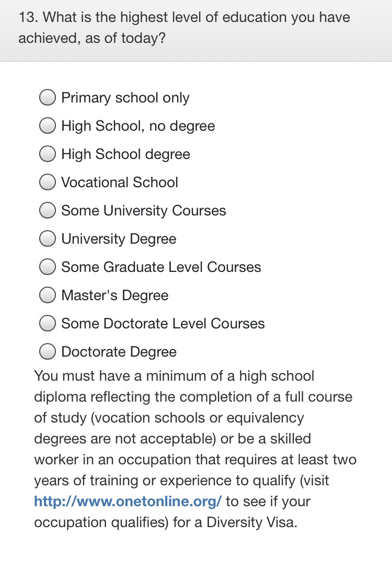Click the 'High School degree' label text
This screenshot has height=570, width=392.
[x=125, y=154]
